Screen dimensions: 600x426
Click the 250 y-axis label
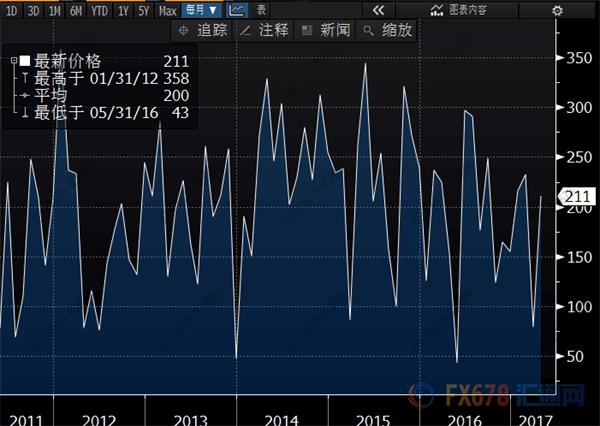coord(579,157)
